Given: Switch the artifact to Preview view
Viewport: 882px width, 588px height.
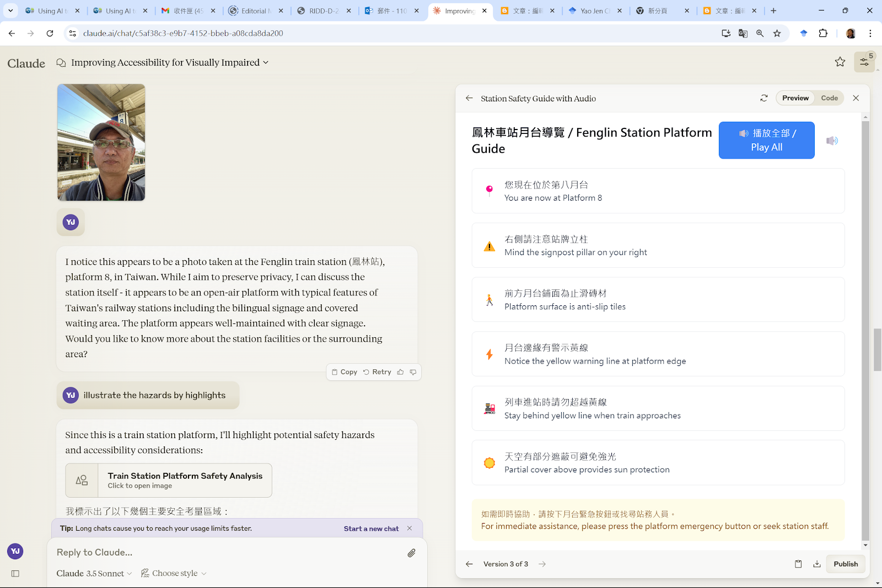Looking at the screenshot, I should point(795,98).
